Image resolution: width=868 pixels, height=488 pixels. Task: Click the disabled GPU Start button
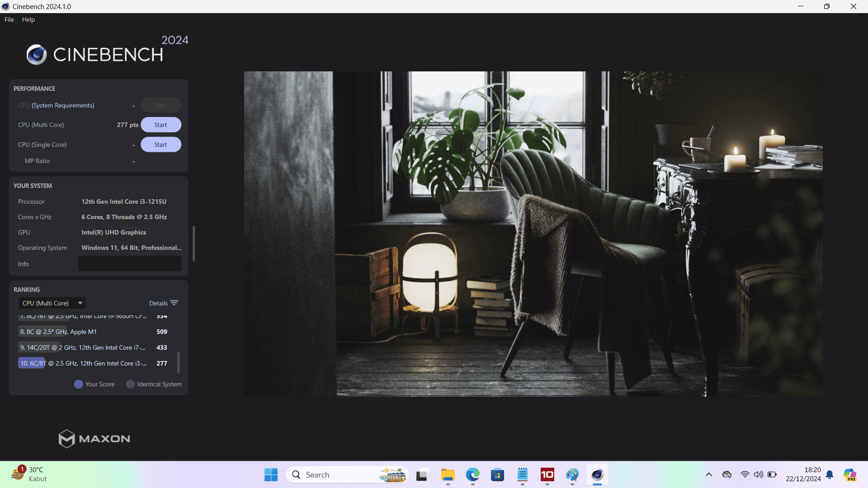(x=160, y=105)
